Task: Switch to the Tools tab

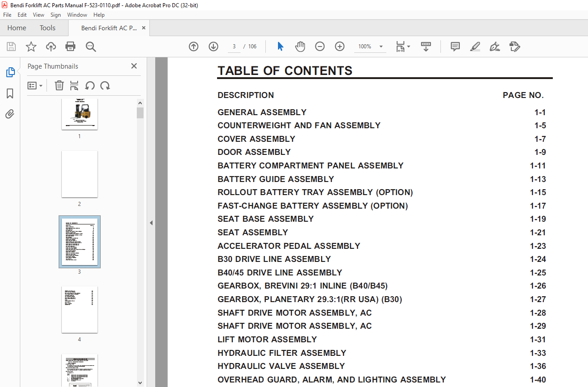Action: click(x=47, y=28)
